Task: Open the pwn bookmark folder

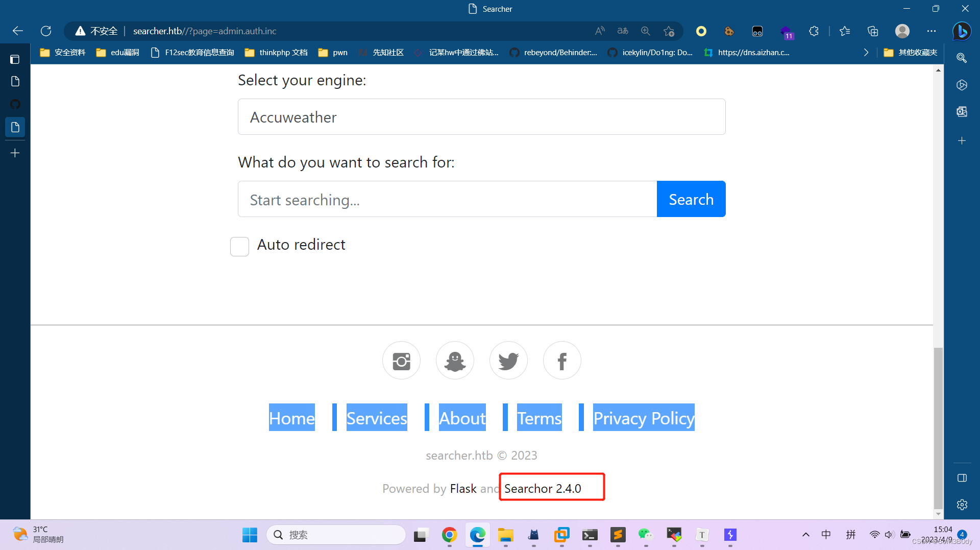Action: 333,53
